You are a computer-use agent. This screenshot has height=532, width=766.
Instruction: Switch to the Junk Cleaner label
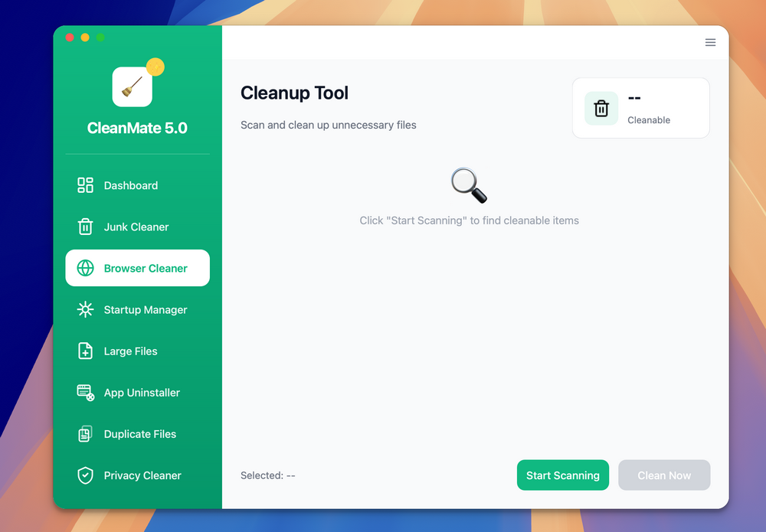pyautogui.click(x=136, y=227)
